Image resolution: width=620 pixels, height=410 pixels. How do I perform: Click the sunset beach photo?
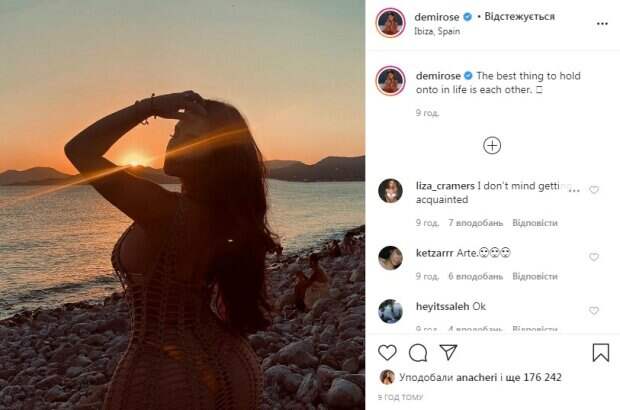[182, 205]
